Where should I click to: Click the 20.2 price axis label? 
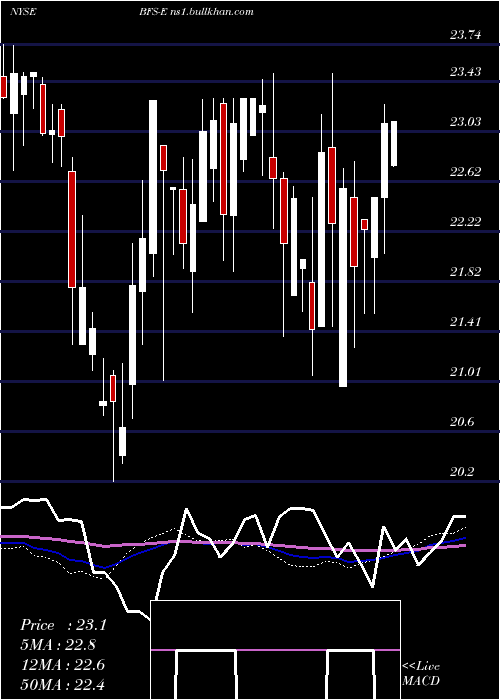pyautogui.click(x=462, y=471)
